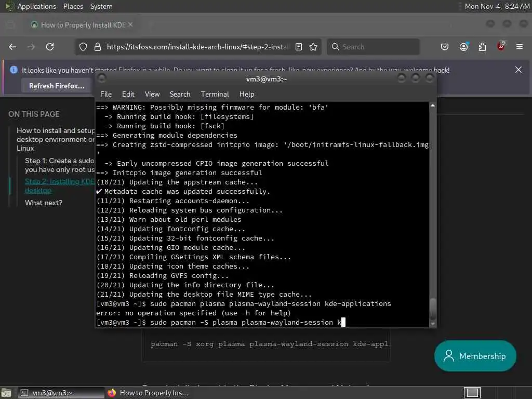The width and height of the screenshot is (532, 399).
Task: Open the Places menu in top panel
Action: (73, 6)
